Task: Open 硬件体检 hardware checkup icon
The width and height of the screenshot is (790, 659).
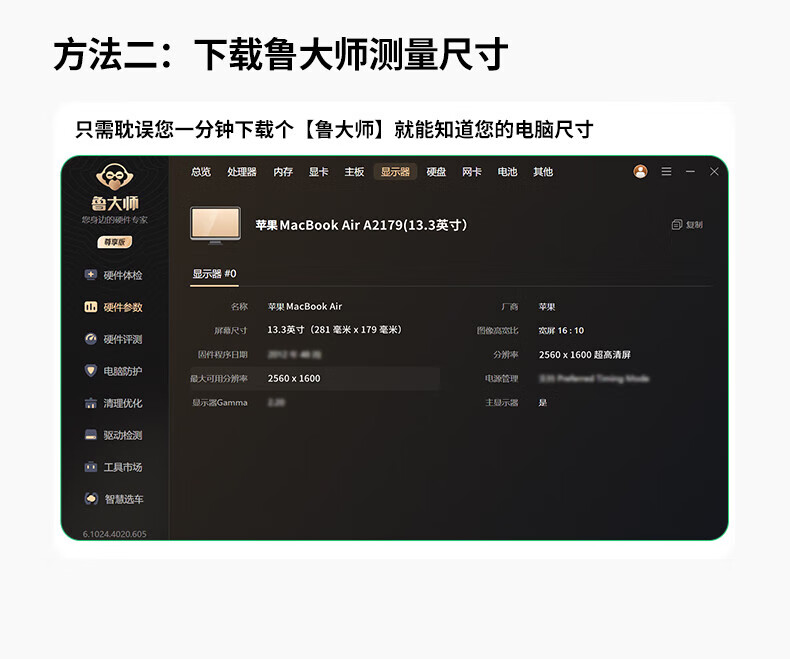Action: coord(91,275)
